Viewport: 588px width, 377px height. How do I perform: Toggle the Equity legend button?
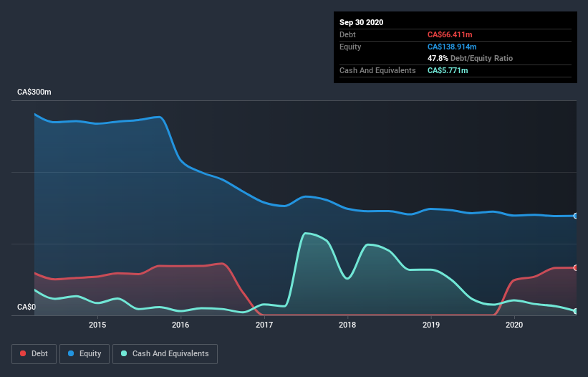(85, 354)
